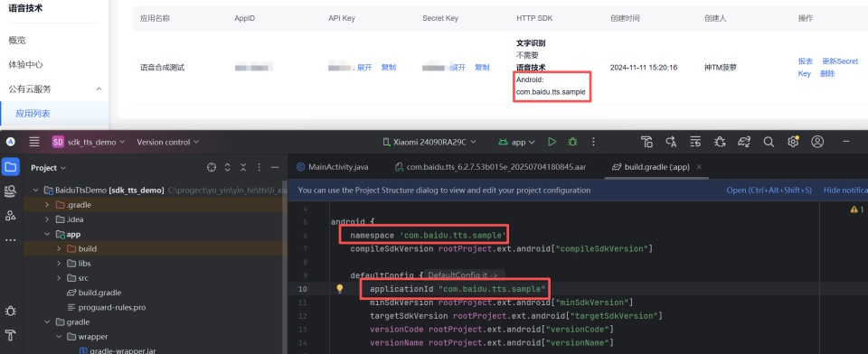Open the 报表 link in 操作 column
Viewport: 868px width, 354px height.
(x=806, y=61)
